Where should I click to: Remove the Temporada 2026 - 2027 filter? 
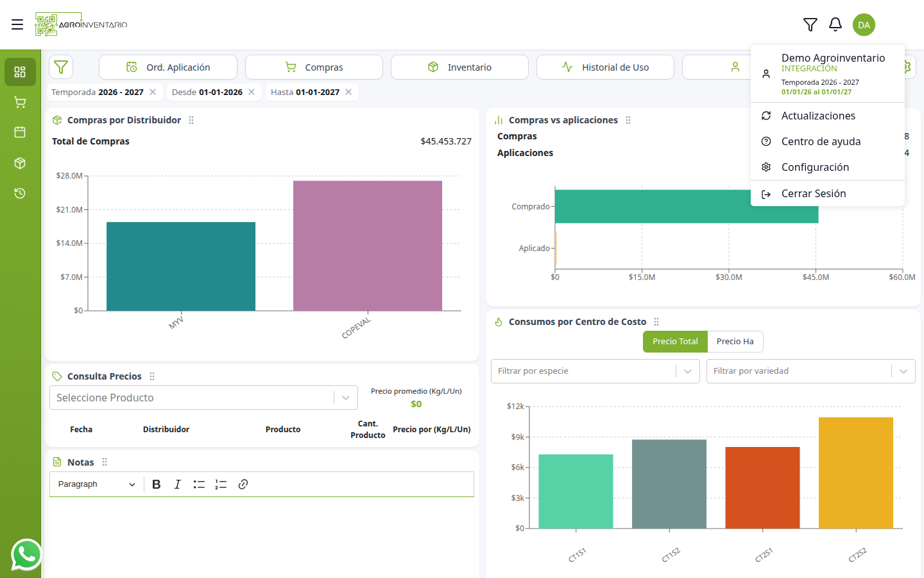tap(153, 92)
